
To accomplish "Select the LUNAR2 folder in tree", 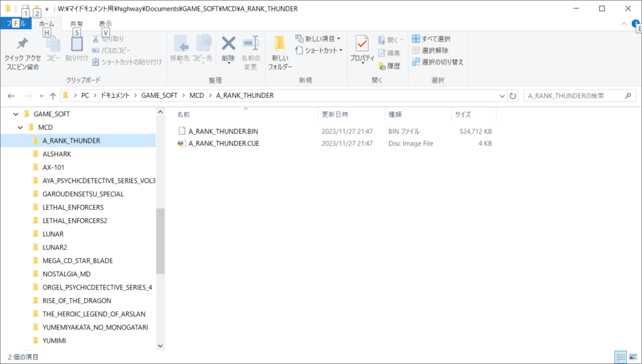I will [55, 247].
